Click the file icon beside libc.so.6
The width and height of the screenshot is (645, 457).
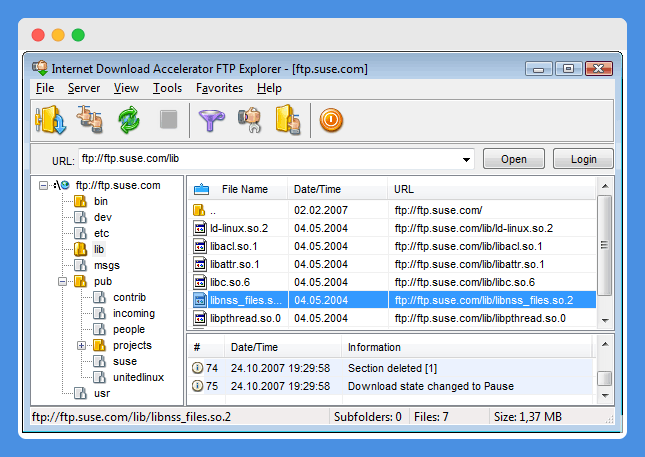[x=200, y=282]
